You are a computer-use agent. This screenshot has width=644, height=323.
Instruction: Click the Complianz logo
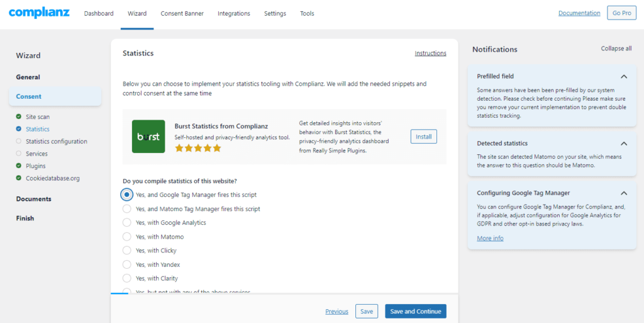pyautogui.click(x=39, y=13)
